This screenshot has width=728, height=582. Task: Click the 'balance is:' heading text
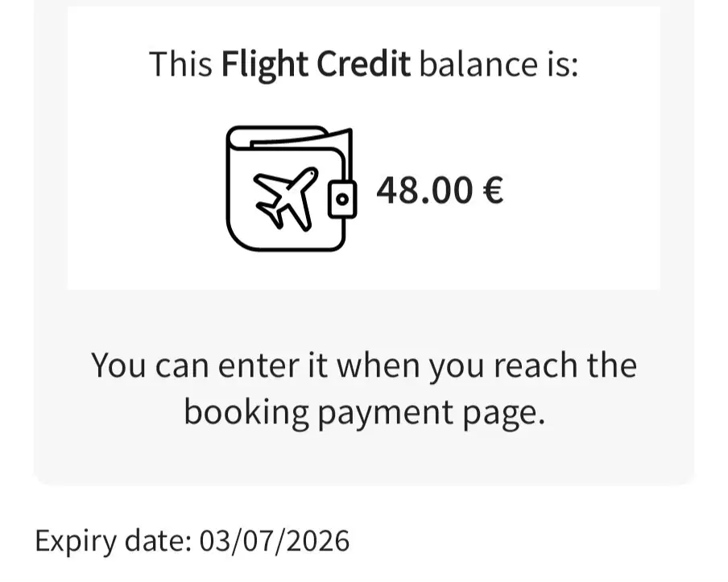499,64
